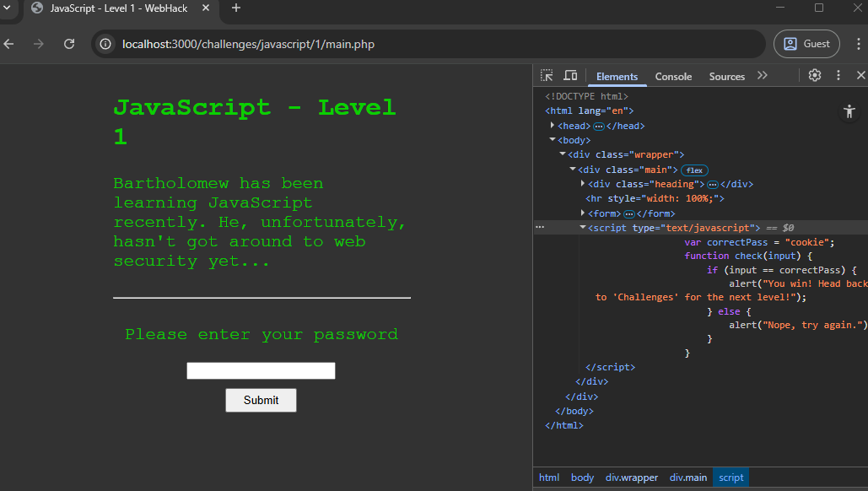Viewport: 868px width, 491px height.
Task: Click the password input field
Action: click(x=261, y=370)
